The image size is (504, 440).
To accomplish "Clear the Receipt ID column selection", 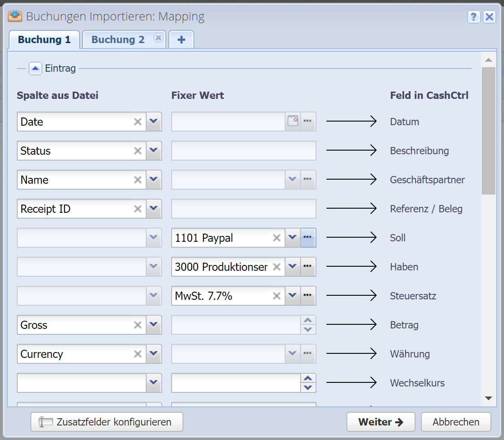I will point(138,209).
